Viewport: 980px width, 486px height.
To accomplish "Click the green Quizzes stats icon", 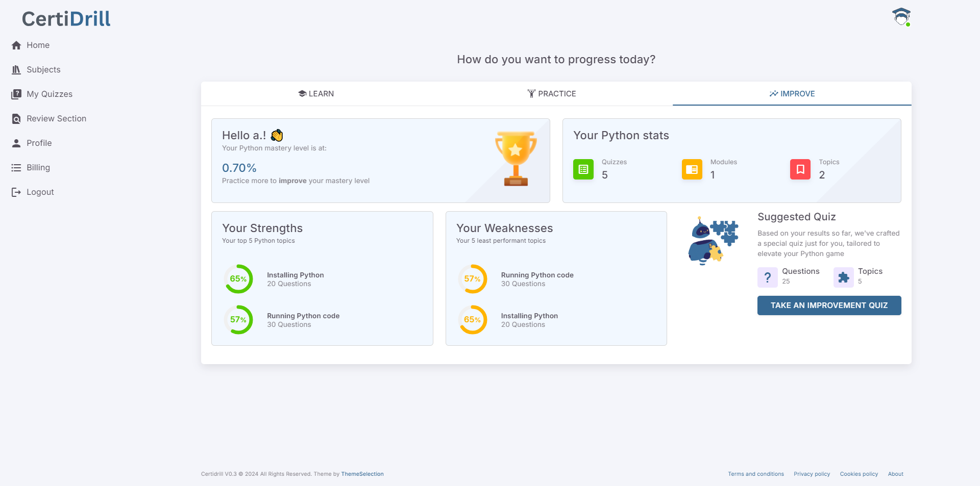I will point(583,169).
